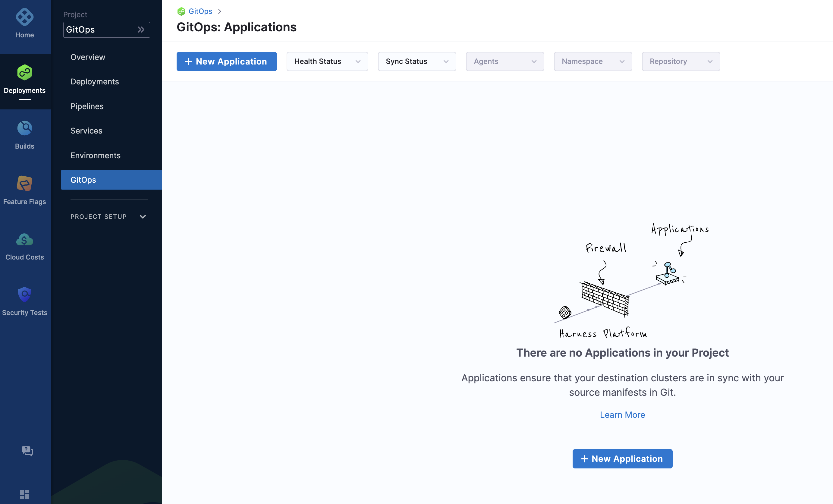Click the dashboards grid icon
Viewport: 833px width, 504px height.
pyautogui.click(x=24, y=494)
